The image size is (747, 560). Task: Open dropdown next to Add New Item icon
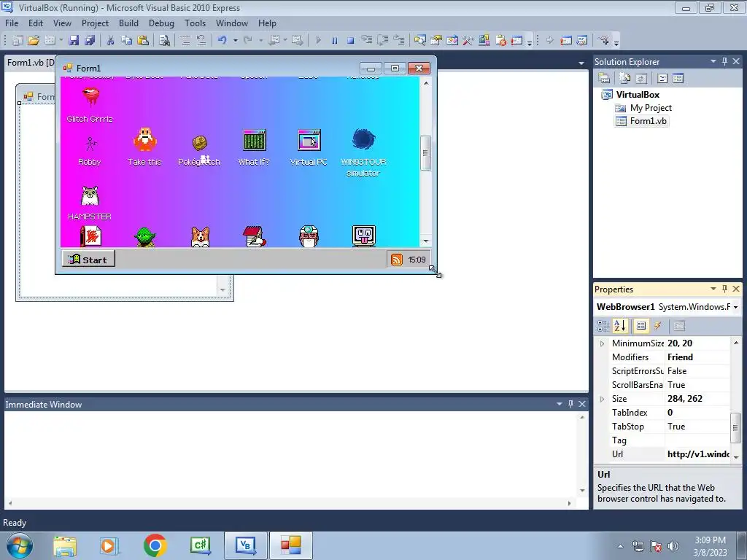coord(61,41)
